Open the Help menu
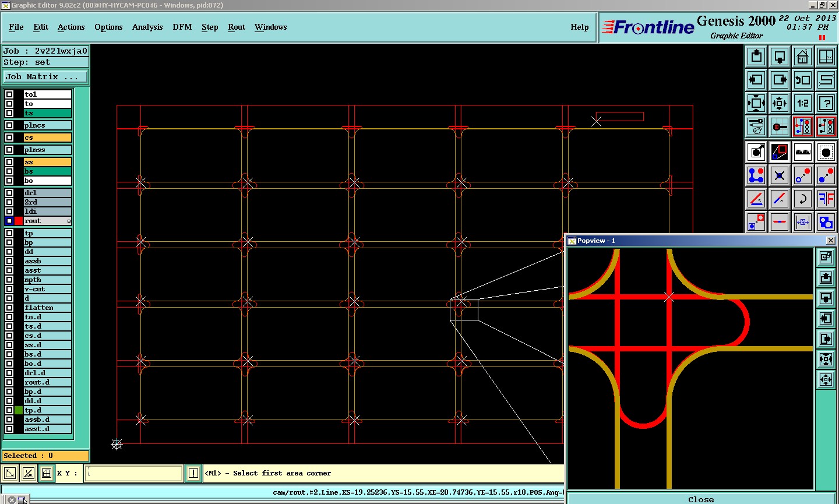The image size is (839, 504). pyautogui.click(x=580, y=27)
